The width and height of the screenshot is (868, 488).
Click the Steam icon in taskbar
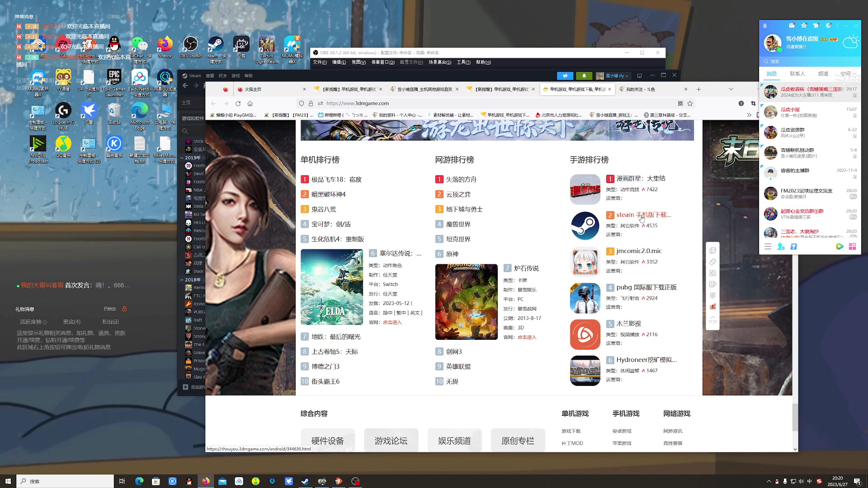click(305, 481)
